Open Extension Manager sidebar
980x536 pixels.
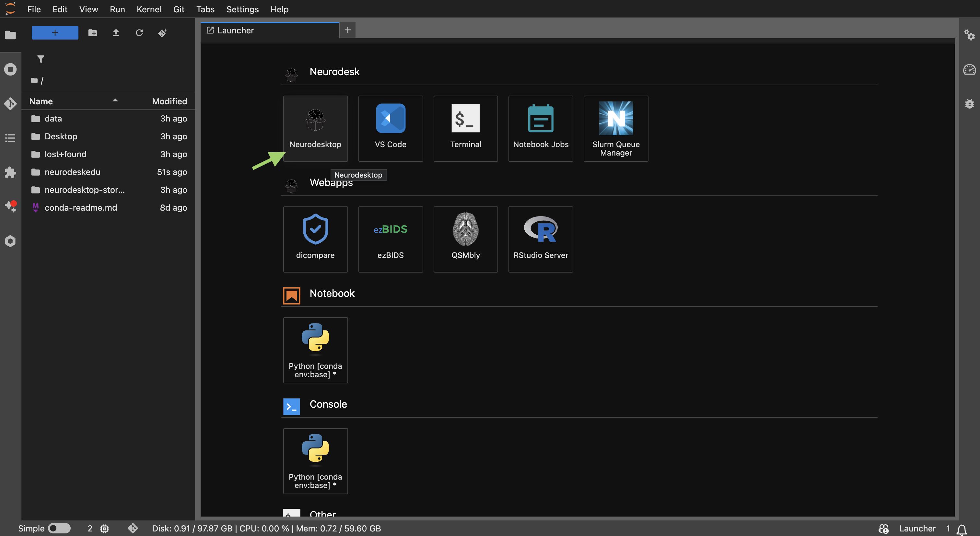10,172
